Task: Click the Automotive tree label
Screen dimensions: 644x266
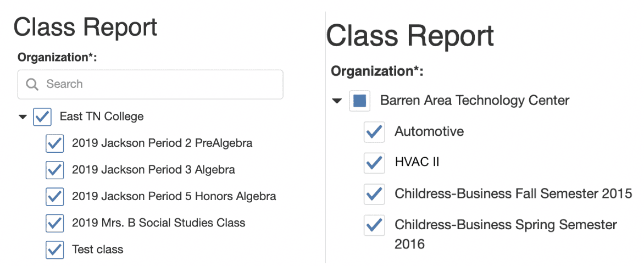Action: [429, 132]
